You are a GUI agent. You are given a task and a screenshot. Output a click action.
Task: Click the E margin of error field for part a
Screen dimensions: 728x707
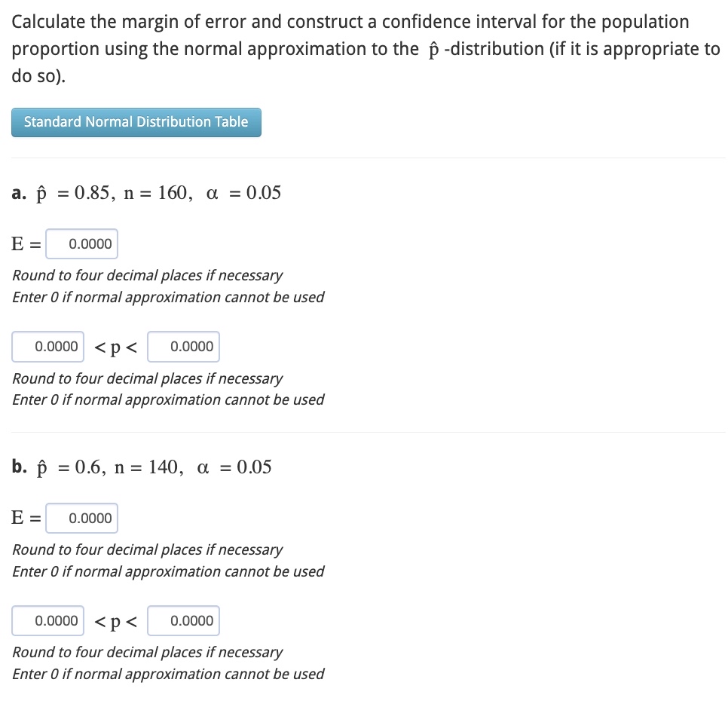pyautogui.click(x=81, y=243)
